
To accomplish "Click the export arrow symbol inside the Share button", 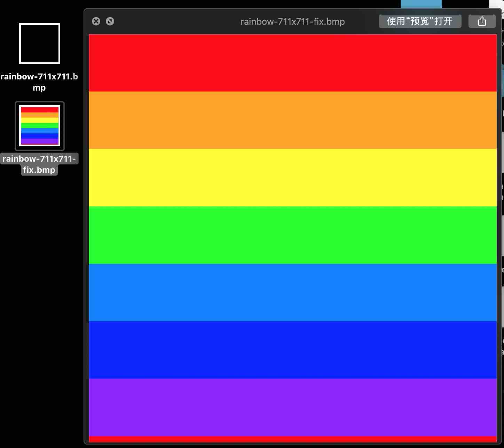I will coord(482,21).
